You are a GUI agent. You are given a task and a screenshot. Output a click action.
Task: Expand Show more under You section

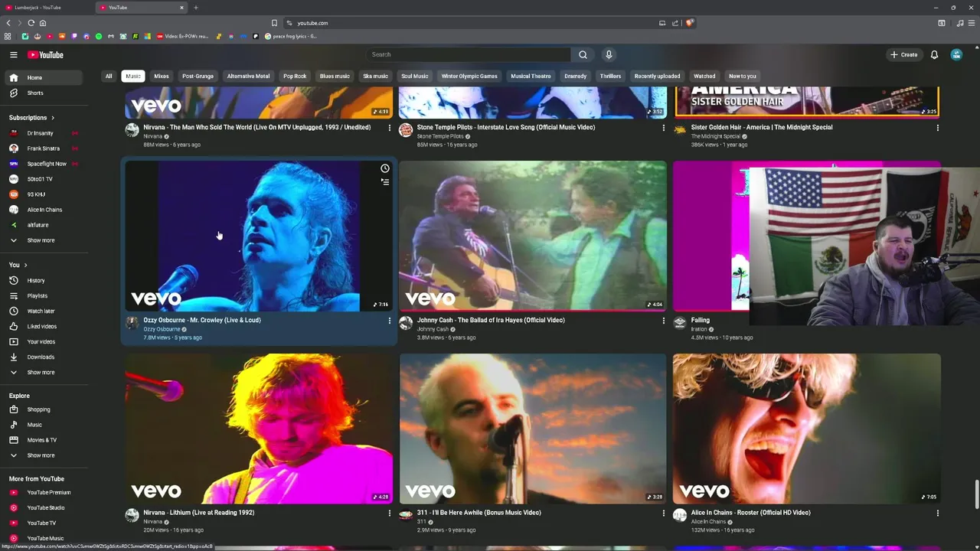click(44, 372)
